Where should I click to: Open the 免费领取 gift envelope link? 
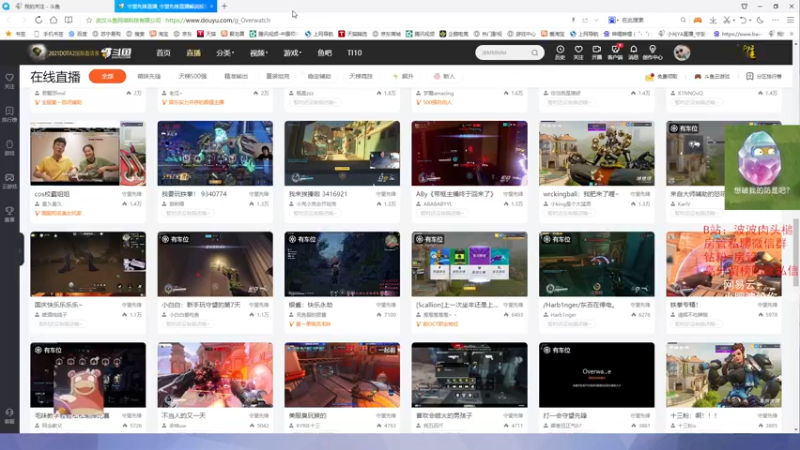coord(661,77)
